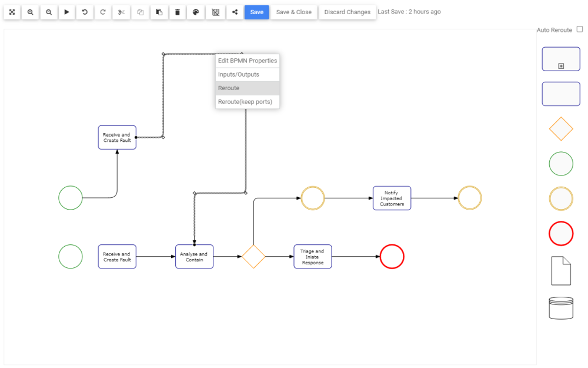Click the scissors cut icon
Viewport: 588px width, 368px height.
click(121, 12)
